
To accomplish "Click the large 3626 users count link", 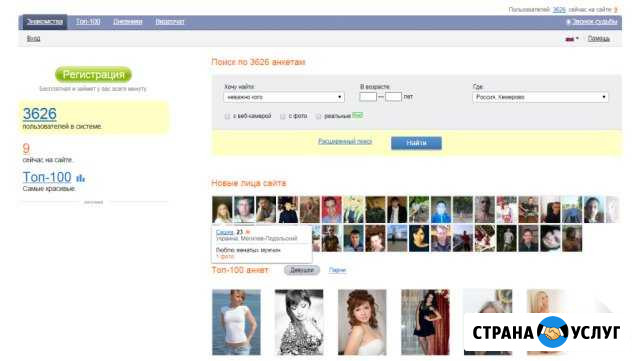I will 40,114.
